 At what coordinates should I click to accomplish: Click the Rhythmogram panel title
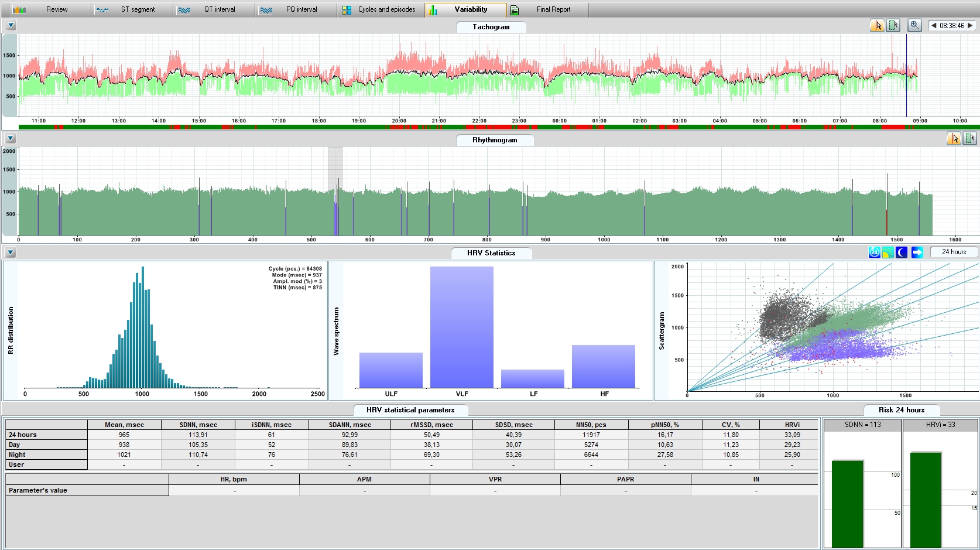pos(495,140)
